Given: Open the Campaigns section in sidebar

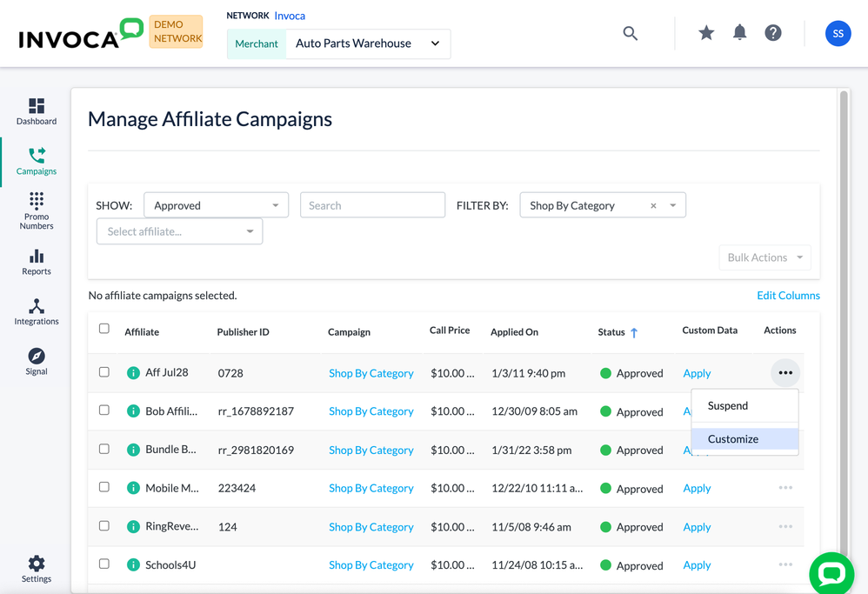Looking at the screenshot, I should pos(37,161).
